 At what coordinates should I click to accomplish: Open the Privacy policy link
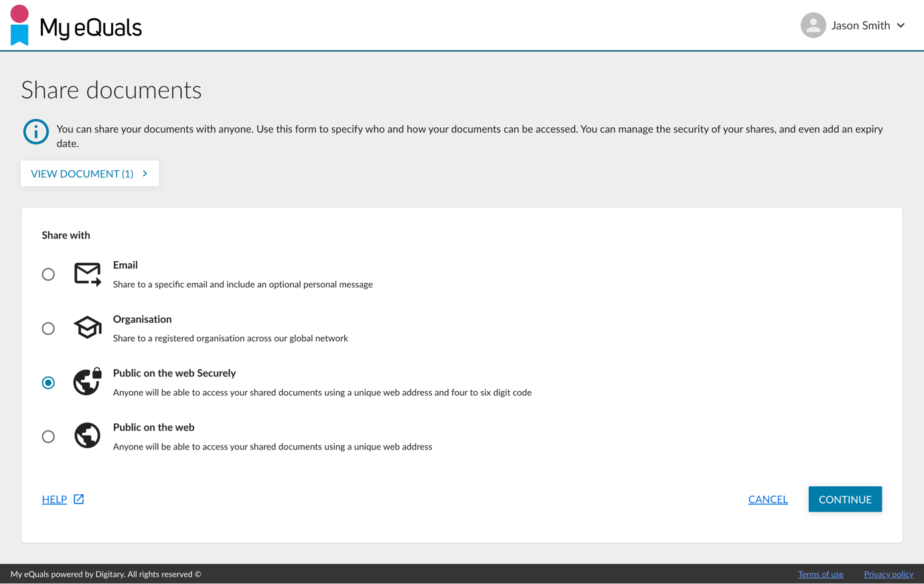[889, 575]
